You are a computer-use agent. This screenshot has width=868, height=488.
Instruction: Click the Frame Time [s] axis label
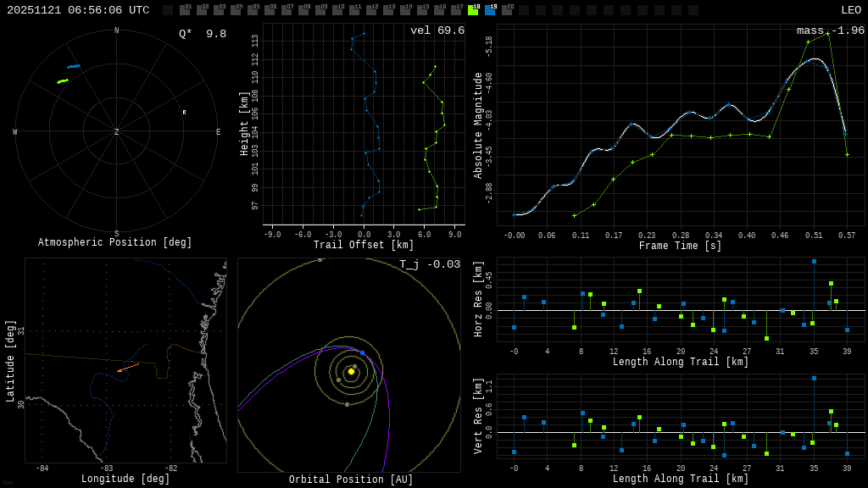pyautogui.click(x=681, y=246)
